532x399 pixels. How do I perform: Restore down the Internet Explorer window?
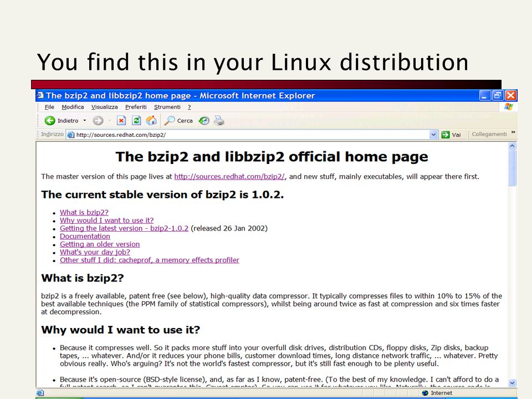click(x=498, y=95)
